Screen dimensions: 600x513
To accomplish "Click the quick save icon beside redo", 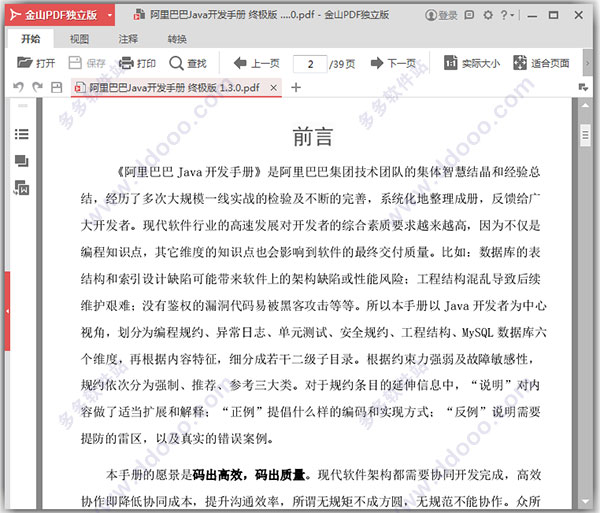I will coord(57,88).
